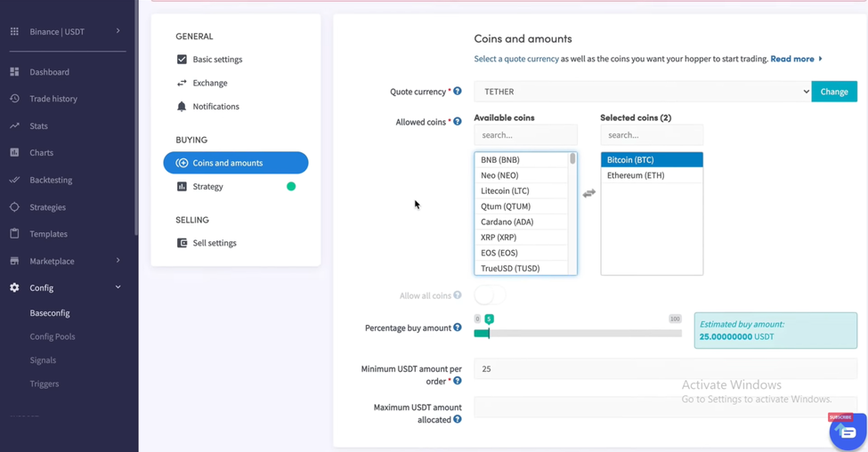868x452 pixels.
Task: Select XRP (XRP) in available coins
Action: 522,238
